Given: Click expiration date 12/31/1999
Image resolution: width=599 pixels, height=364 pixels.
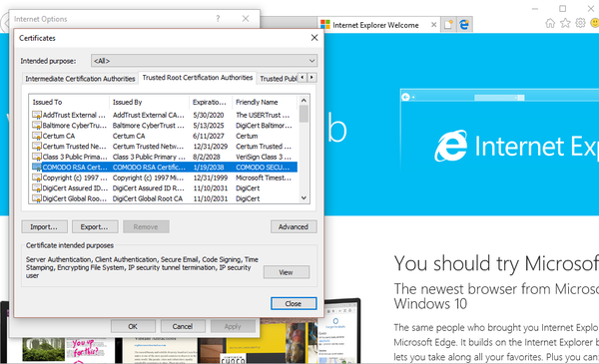Looking at the screenshot, I should click(210, 178).
